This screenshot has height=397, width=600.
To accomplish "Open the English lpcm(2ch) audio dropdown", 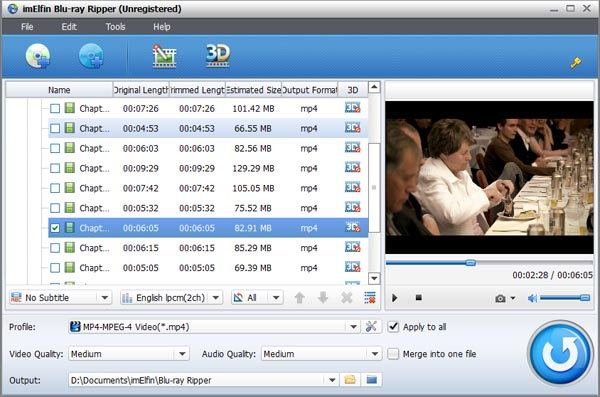I will point(171,297).
